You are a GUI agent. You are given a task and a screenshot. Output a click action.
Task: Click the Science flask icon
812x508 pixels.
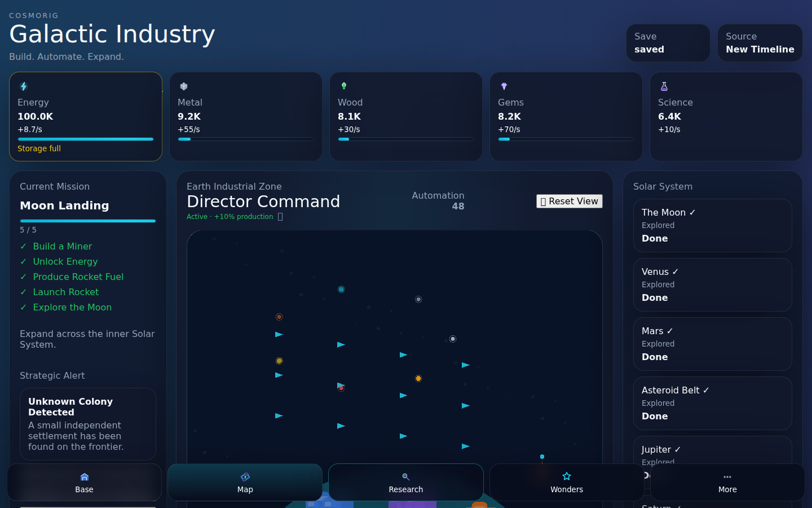tap(664, 86)
